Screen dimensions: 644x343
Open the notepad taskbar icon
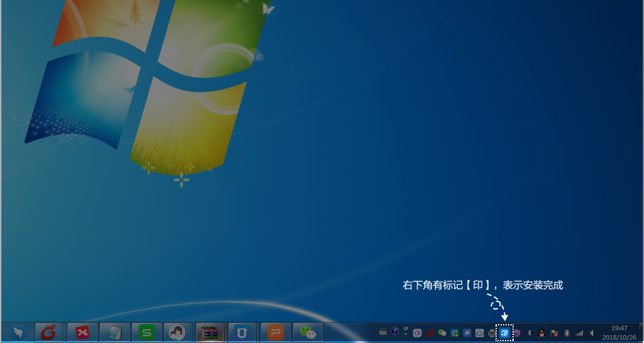click(115, 332)
